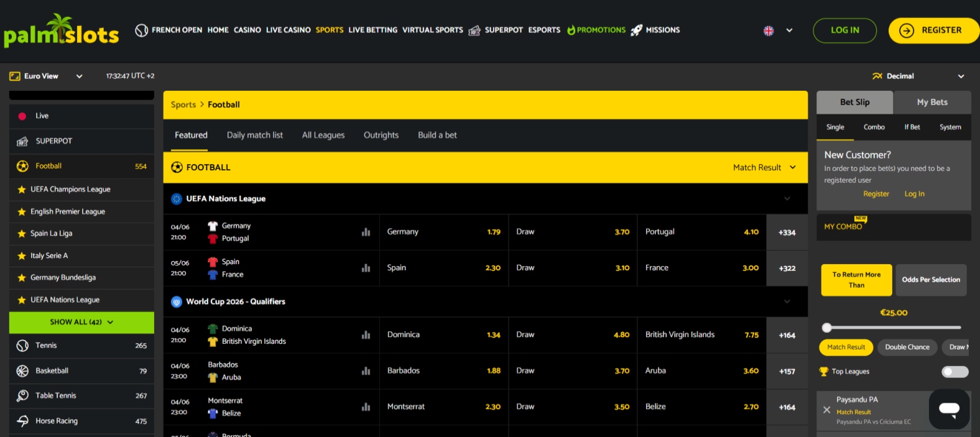Open +334 more markets for Germany vs Portugal
Viewport: 980px width, 437px height.
pyautogui.click(x=787, y=232)
